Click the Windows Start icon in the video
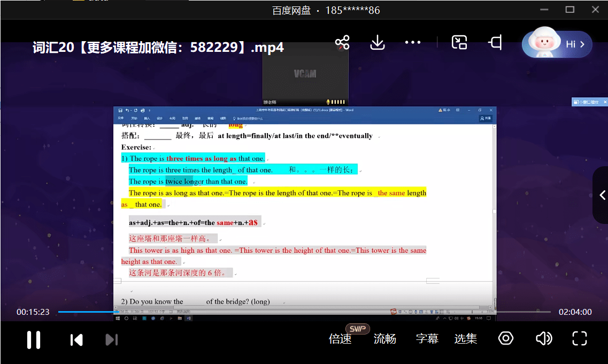Viewport: 608px width, 364px height. pyautogui.click(x=118, y=318)
